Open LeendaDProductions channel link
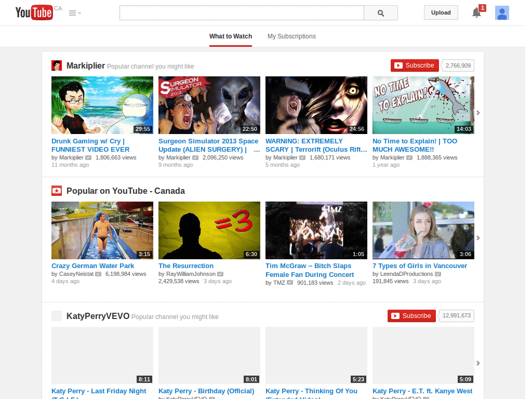The height and width of the screenshot is (399, 532). pyautogui.click(x=406, y=274)
